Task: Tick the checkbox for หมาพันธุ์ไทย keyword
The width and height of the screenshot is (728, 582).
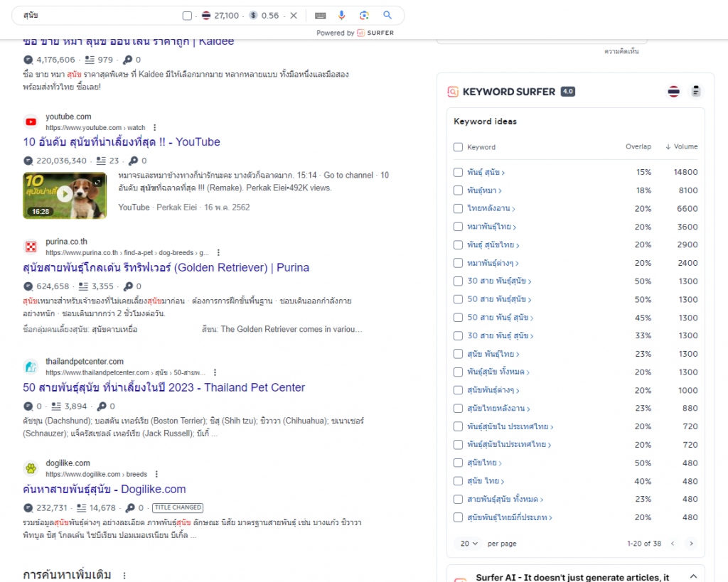Action: click(459, 227)
